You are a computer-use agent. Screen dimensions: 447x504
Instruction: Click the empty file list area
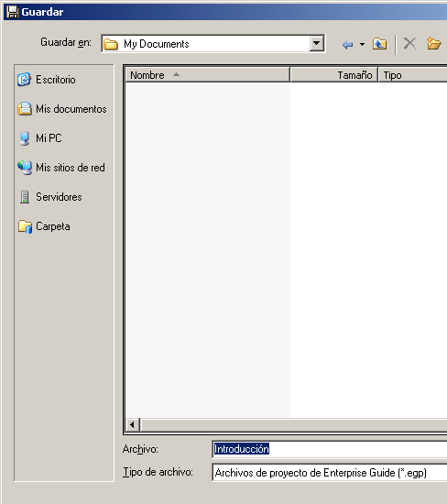click(x=286, y=250)
